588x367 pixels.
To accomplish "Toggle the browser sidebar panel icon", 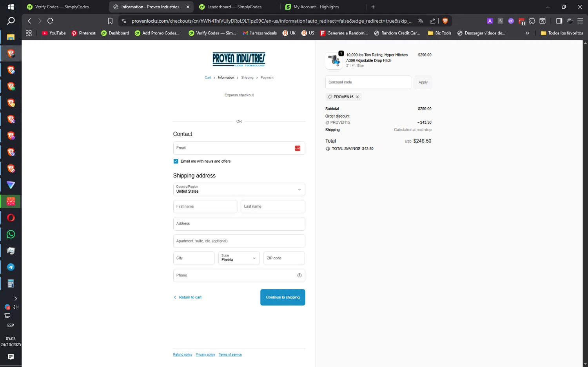I will [x=559, y=21].
